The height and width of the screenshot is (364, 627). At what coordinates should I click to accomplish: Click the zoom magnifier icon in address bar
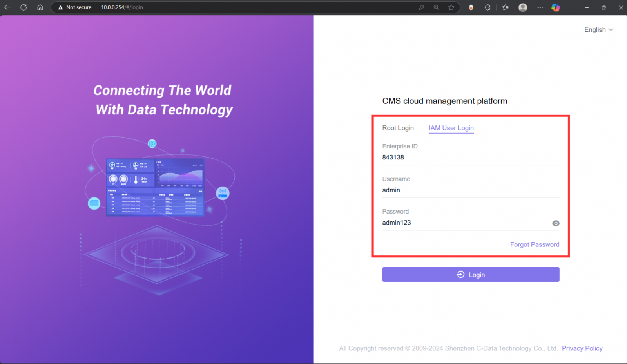436,7
